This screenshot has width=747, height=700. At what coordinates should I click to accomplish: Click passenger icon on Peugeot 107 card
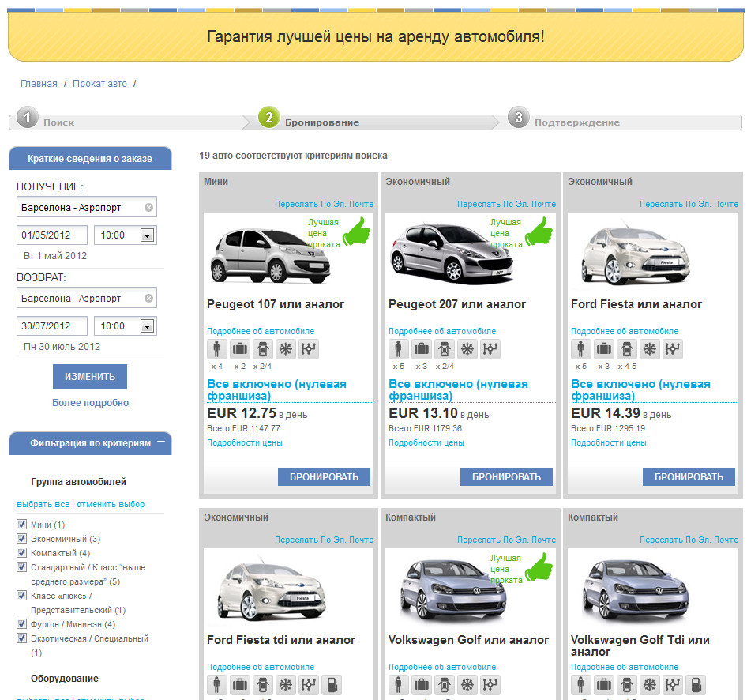click(x=217, y=349)
